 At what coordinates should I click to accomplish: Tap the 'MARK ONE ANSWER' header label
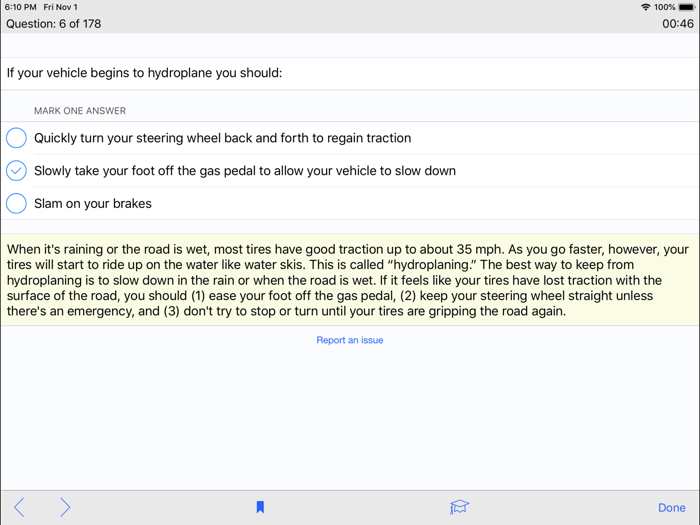click(80, 111)
